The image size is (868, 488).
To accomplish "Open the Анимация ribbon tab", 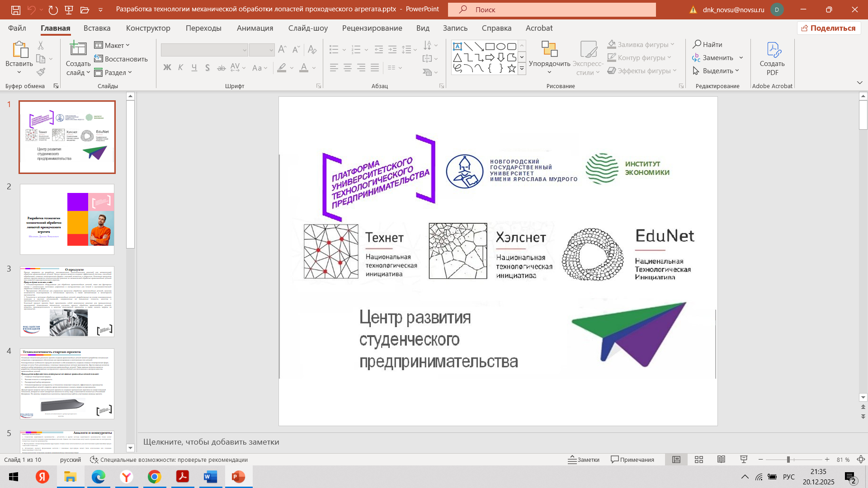I will pos(255,28).
